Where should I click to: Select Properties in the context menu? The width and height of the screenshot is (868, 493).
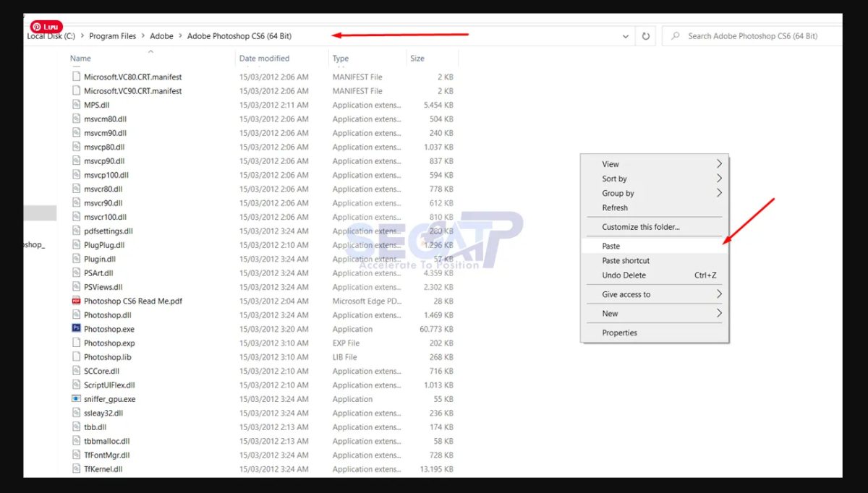pyautogui.click(x=619, y=333)
